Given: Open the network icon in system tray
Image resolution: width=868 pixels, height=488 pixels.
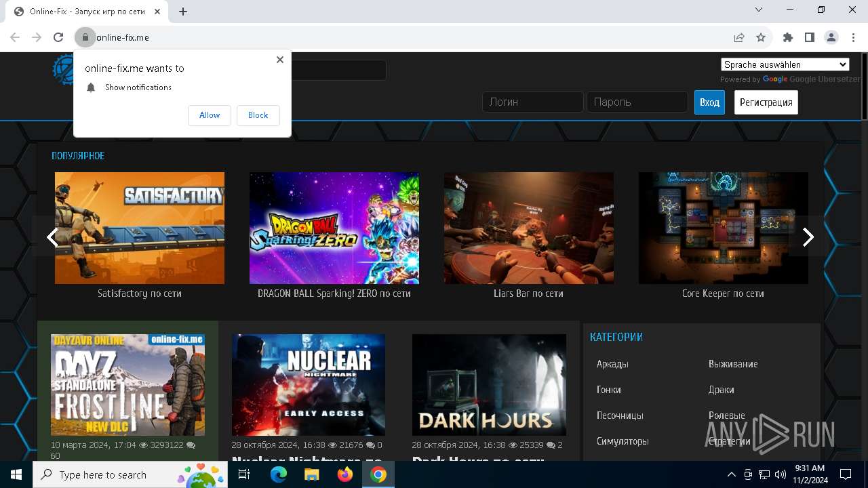Looking at the screenshot, I should coord(764,474).
